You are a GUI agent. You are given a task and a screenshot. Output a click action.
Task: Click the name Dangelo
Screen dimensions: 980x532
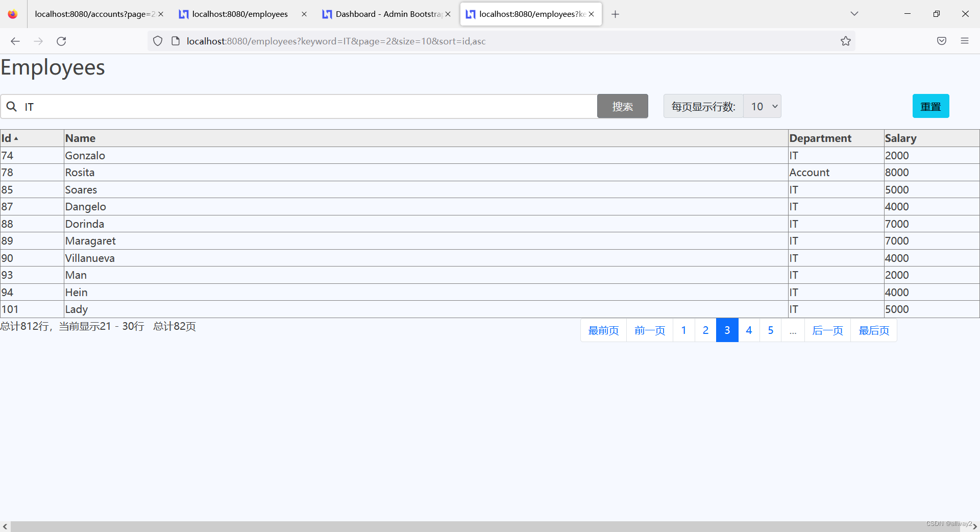tap(85, 207)
